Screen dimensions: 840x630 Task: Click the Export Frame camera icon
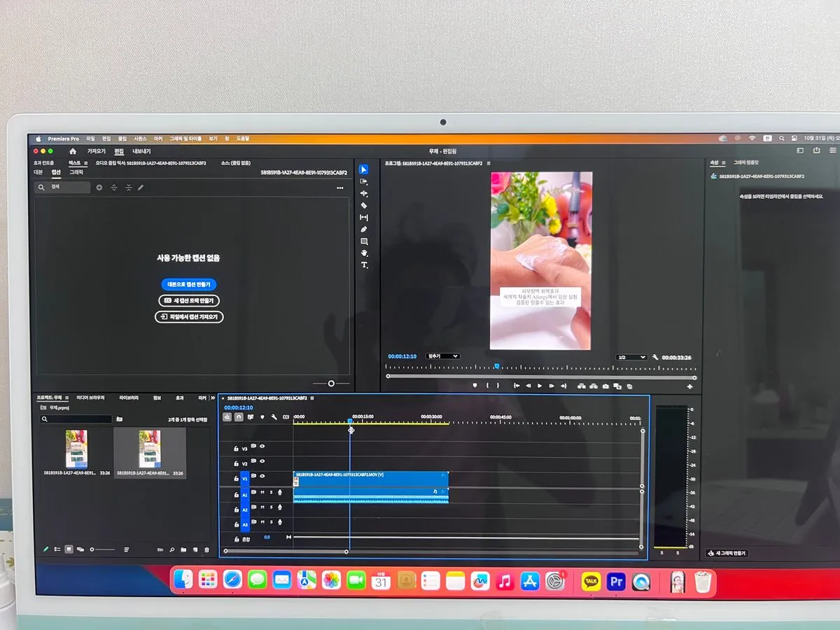tap(605, 386)
